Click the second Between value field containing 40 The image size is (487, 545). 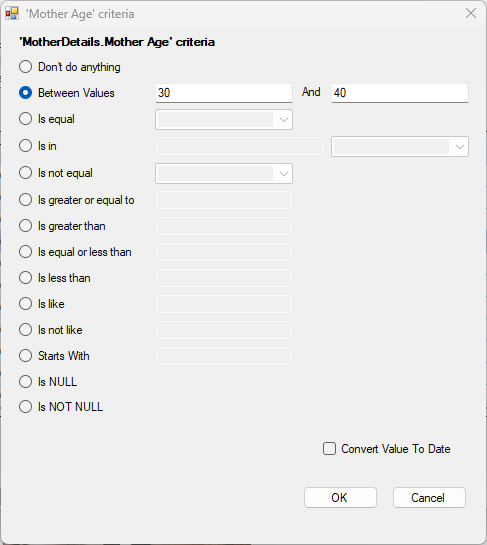tap(400, 93)
